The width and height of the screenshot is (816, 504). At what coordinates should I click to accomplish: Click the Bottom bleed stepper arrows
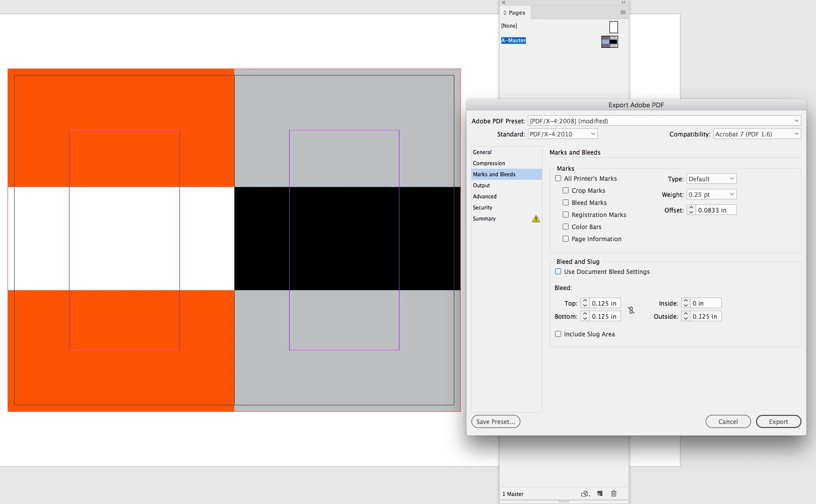[585, 316]
